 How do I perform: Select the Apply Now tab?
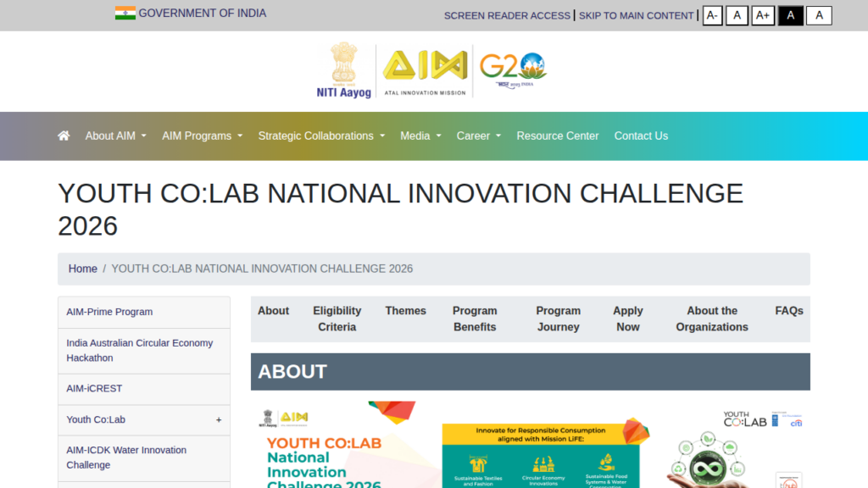(x=627, y=319)
